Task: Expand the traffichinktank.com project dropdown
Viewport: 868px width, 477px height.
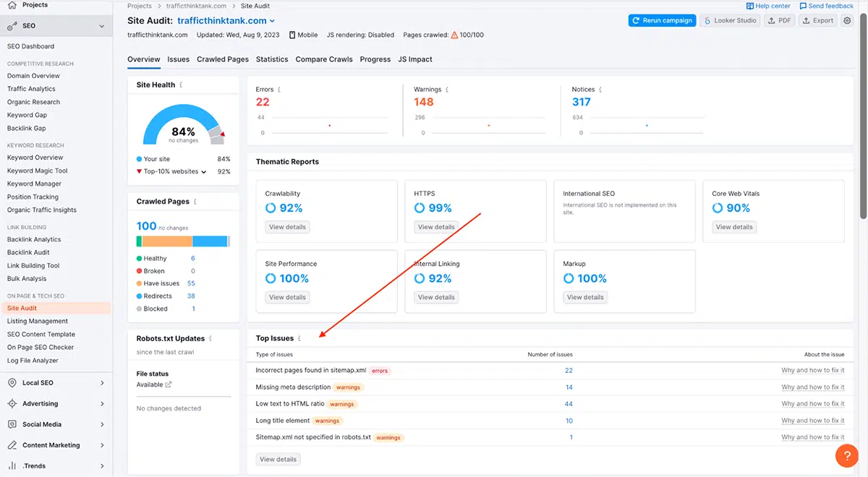Action: pos(272,22)
